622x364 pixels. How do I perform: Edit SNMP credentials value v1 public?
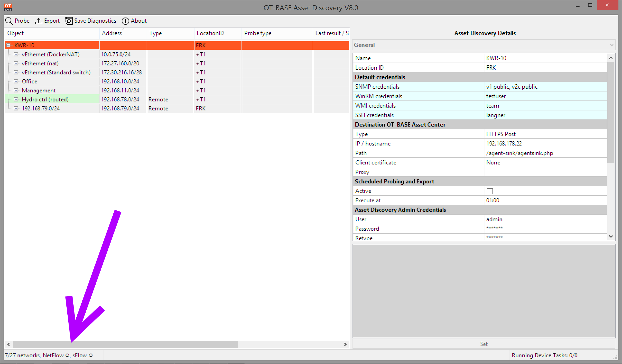(545, 86)
